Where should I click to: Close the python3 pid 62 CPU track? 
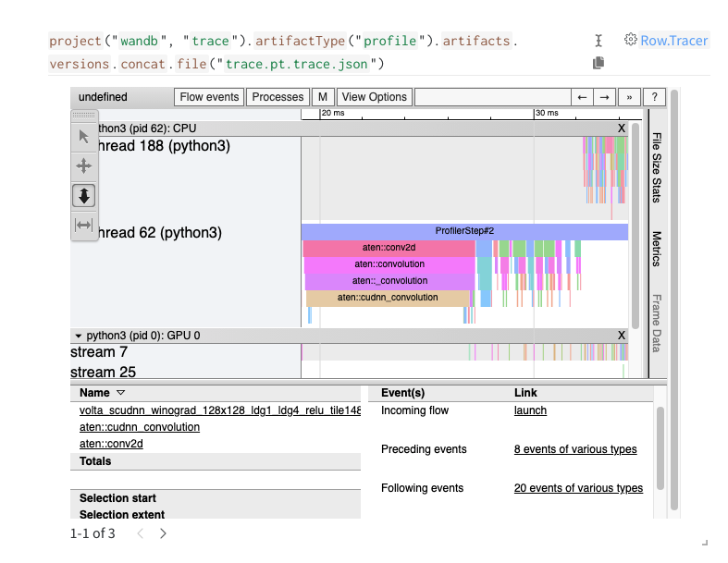pyautogui.click(x=622, y=129)
